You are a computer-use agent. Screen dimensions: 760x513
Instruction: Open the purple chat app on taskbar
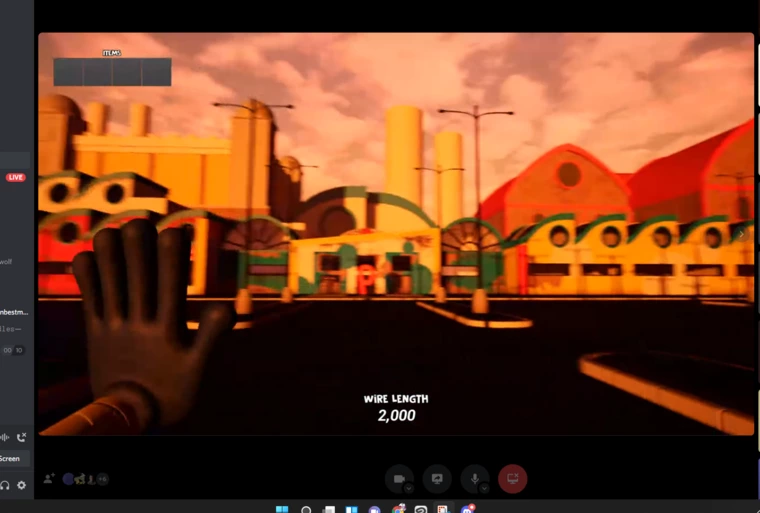(374, 509)
